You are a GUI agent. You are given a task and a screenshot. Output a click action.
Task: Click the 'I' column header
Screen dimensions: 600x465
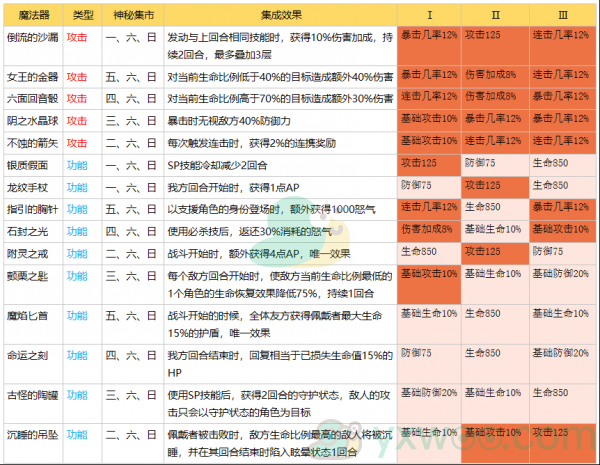(429, 15)
